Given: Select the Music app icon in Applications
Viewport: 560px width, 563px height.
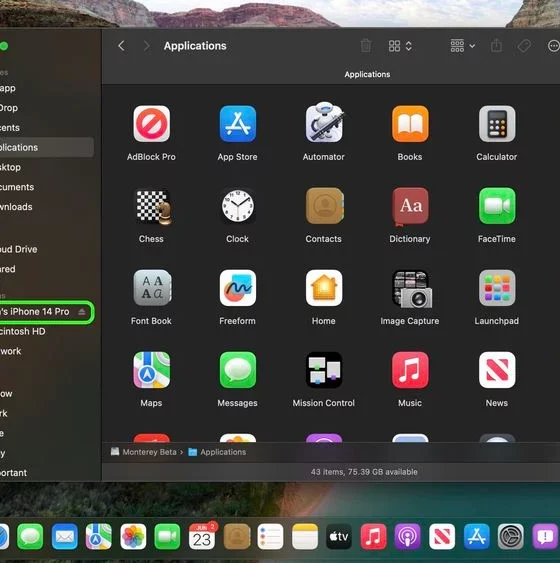Looking at the screenshot, I should pos(410,370).
